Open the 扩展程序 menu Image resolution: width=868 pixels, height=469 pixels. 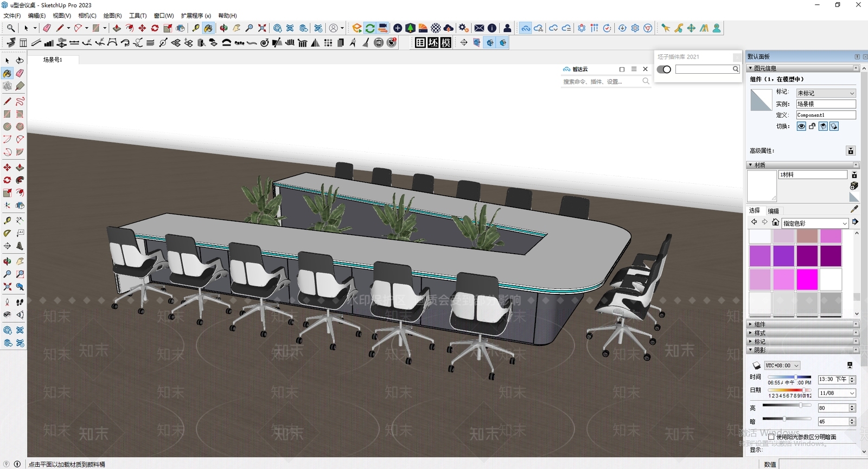click(x=196, y=16)
